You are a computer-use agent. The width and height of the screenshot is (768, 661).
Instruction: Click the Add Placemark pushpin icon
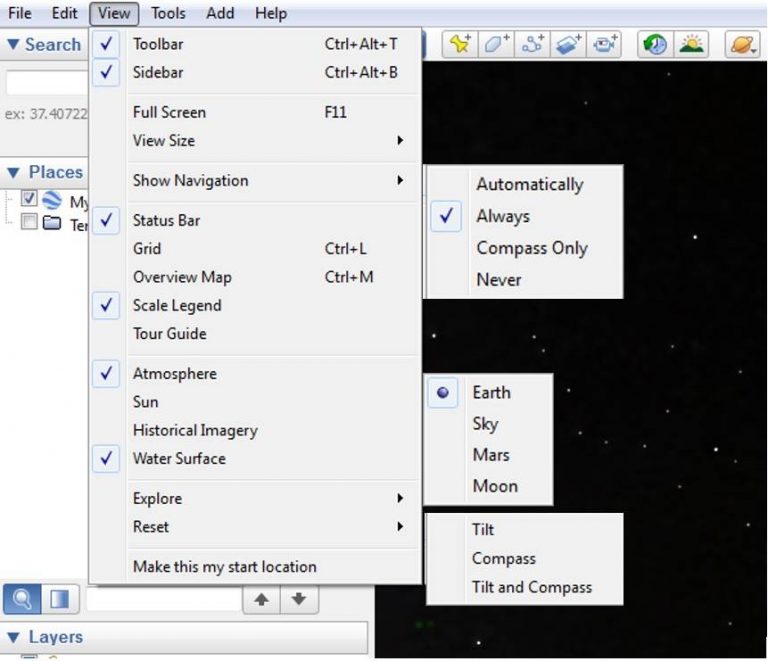click(460, 45)
